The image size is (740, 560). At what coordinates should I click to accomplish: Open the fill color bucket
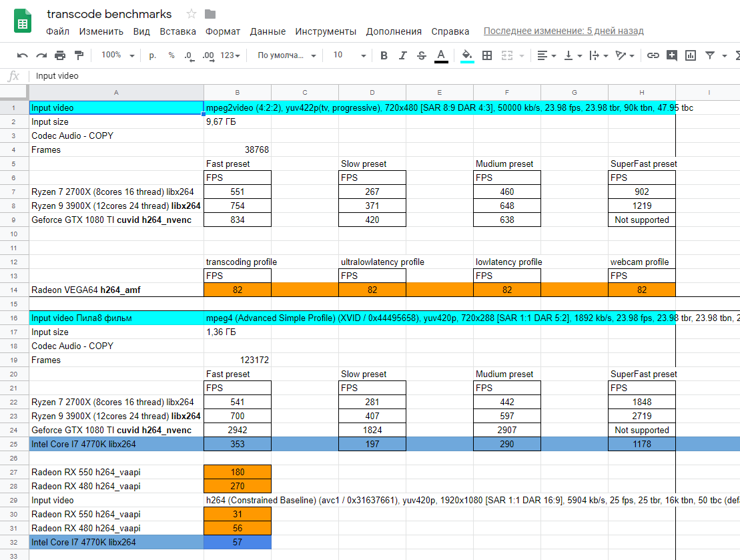point(467,55)
